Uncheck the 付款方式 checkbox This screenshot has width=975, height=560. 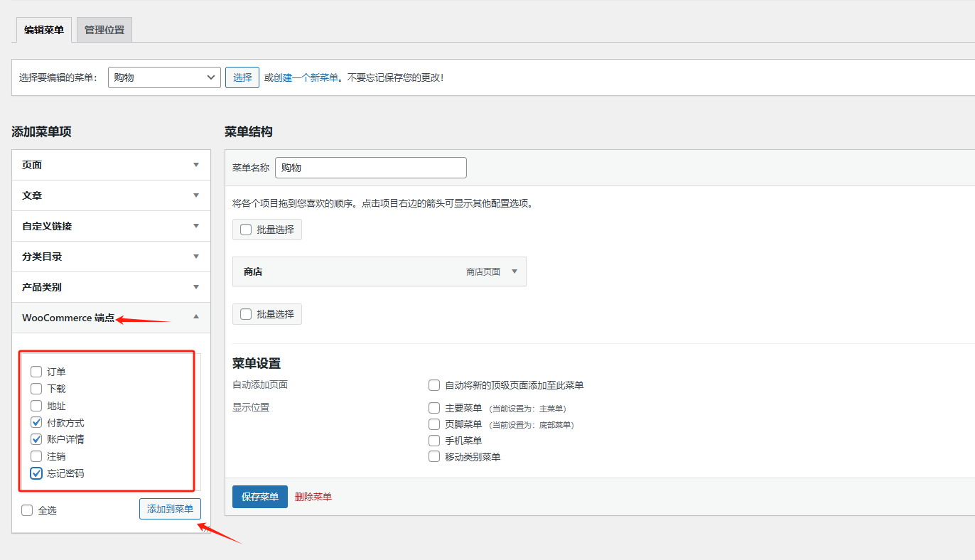click(x=36, y=421)
